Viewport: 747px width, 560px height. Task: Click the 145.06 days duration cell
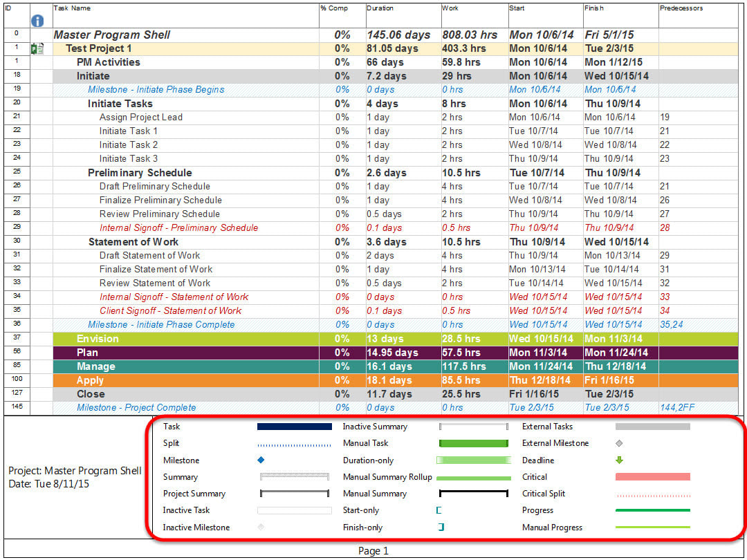(x=403, y=35)
